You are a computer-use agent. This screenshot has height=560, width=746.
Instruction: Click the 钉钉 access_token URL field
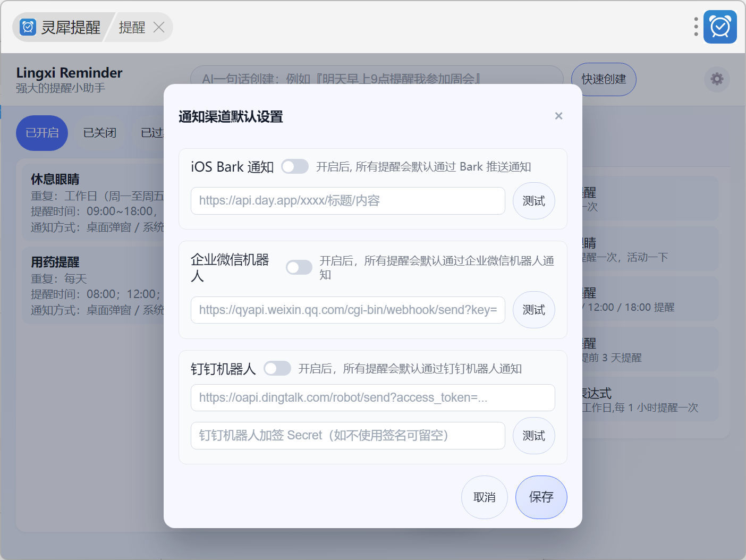pos(373,397)
